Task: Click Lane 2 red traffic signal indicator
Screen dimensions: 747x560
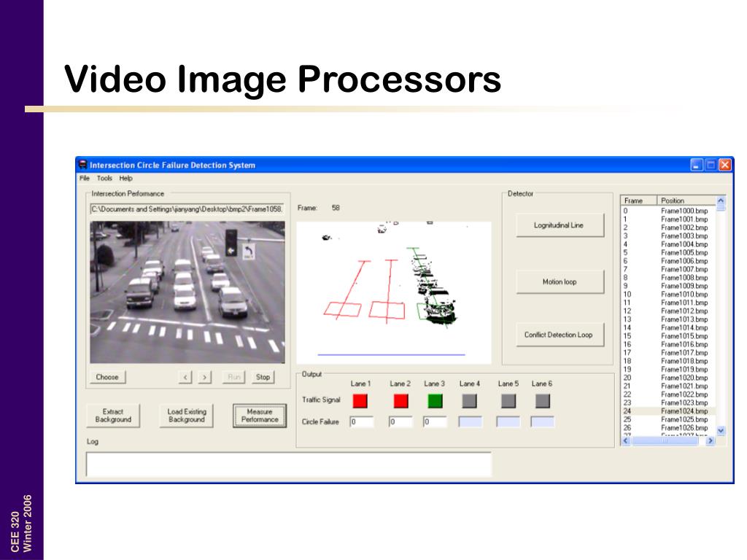Action: click(401, 401)
